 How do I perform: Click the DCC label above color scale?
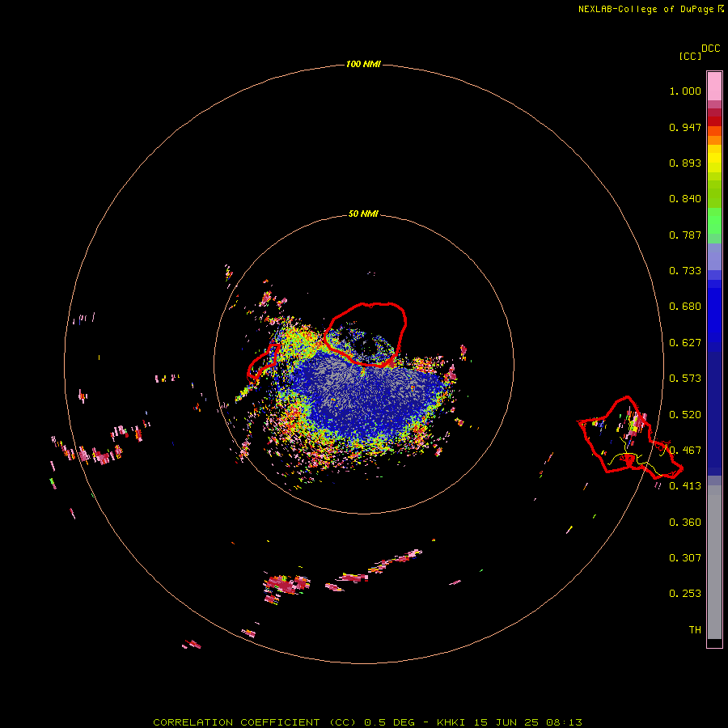pyautogui.click(x=711, y=49)
